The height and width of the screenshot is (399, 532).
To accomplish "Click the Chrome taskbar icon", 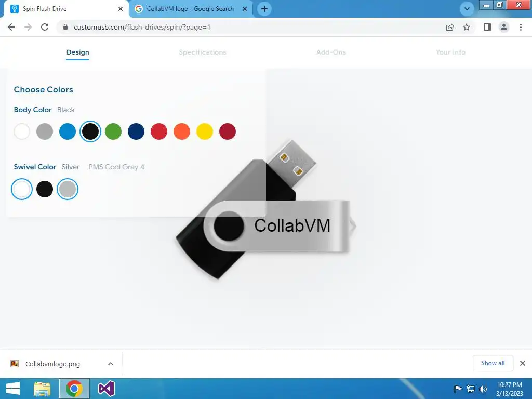I will (x=74, y=389).
